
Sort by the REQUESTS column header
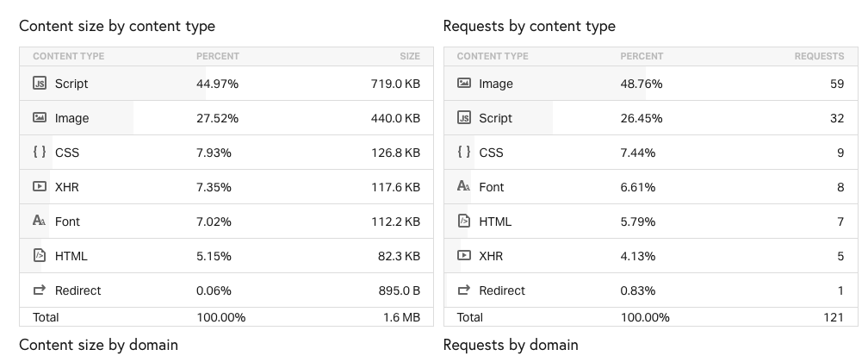[x=819, y=56]
